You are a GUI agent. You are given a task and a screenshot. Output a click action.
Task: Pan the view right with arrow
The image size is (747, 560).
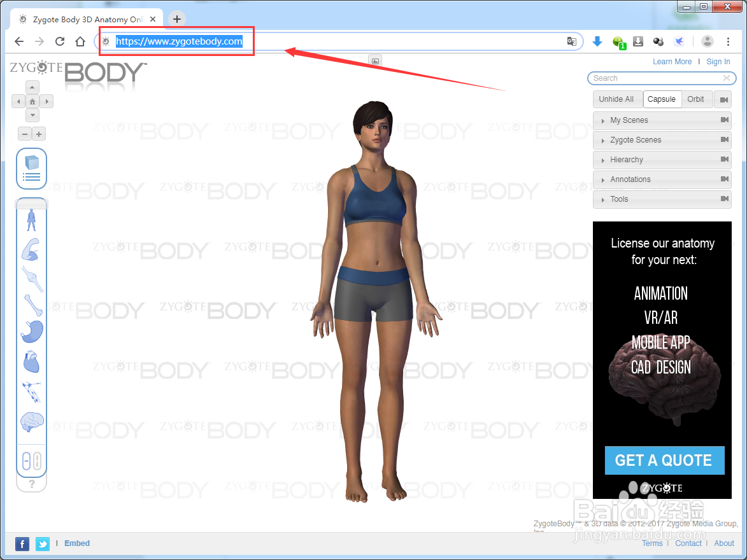pos(46,101)
